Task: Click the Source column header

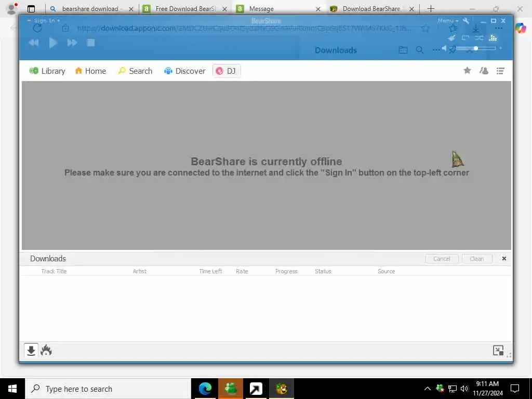Action: pyautogui.click(x=386, y=271)
